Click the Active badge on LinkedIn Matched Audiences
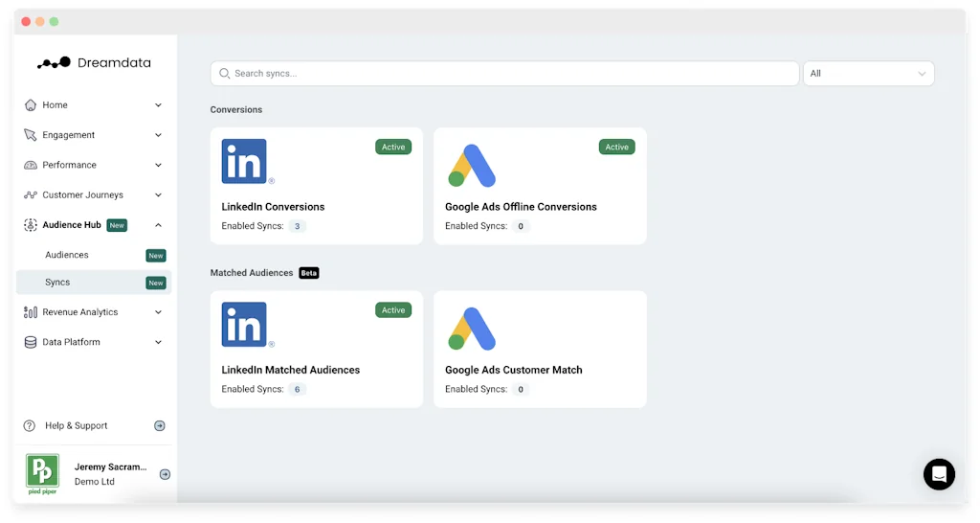 [393, 310]
